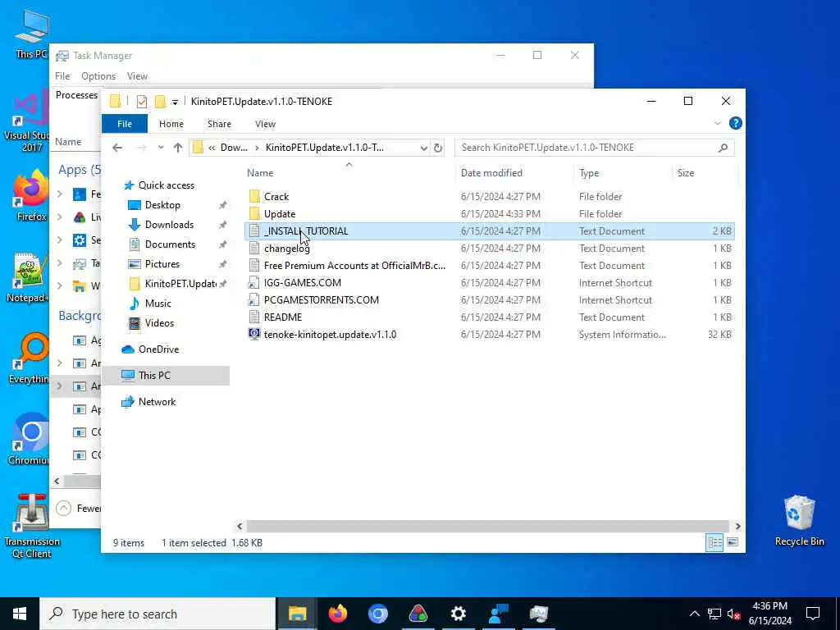Open the View ribbon tab in Explorer
This screenshot has height=630, width=840.
[x=265, y=124]
